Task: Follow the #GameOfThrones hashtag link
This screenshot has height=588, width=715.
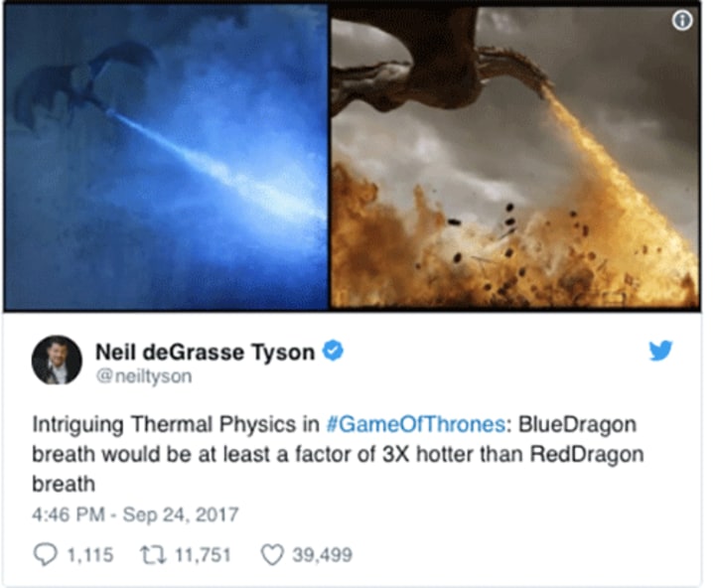Action: 416,424
